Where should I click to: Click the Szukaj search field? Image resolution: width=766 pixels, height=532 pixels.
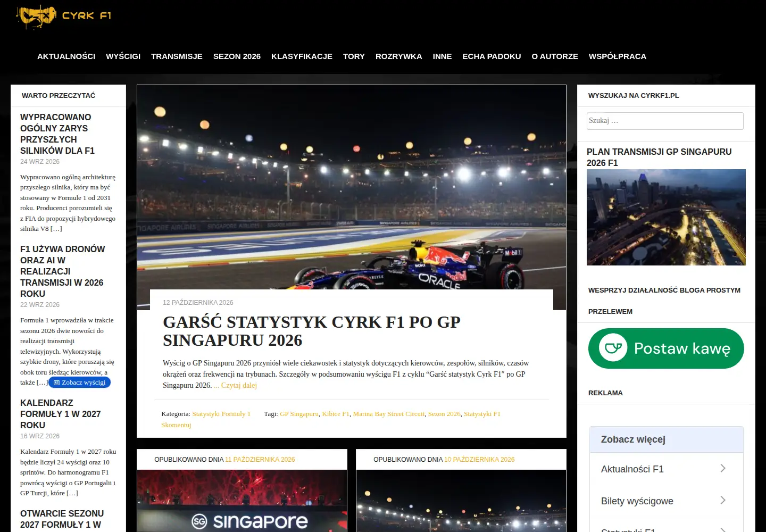pos(665,121)
